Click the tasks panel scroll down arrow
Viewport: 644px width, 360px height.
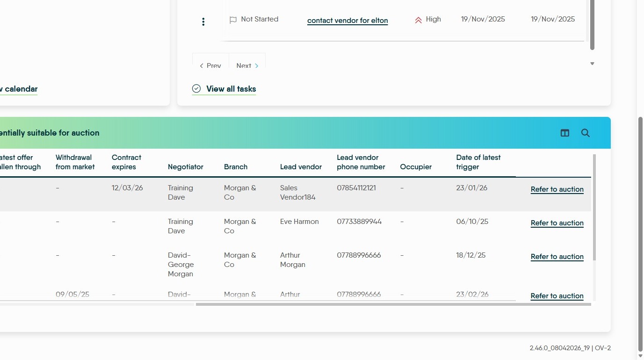592,64
